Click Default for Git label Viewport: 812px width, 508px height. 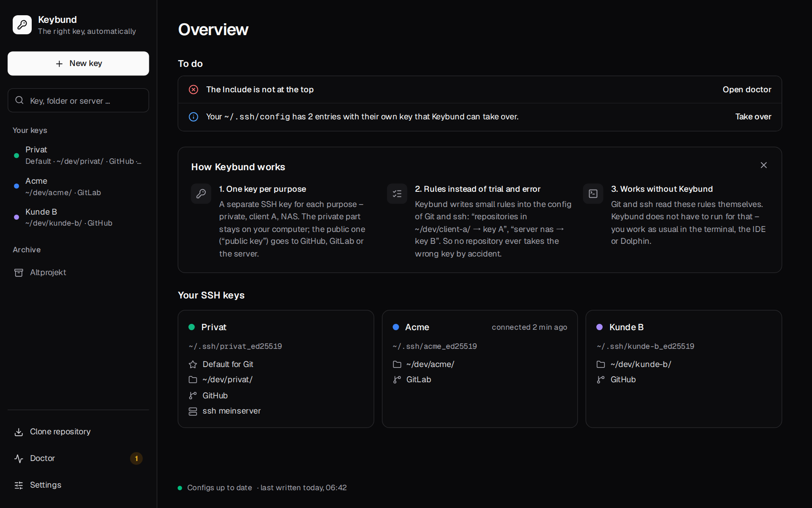point(228,364)
